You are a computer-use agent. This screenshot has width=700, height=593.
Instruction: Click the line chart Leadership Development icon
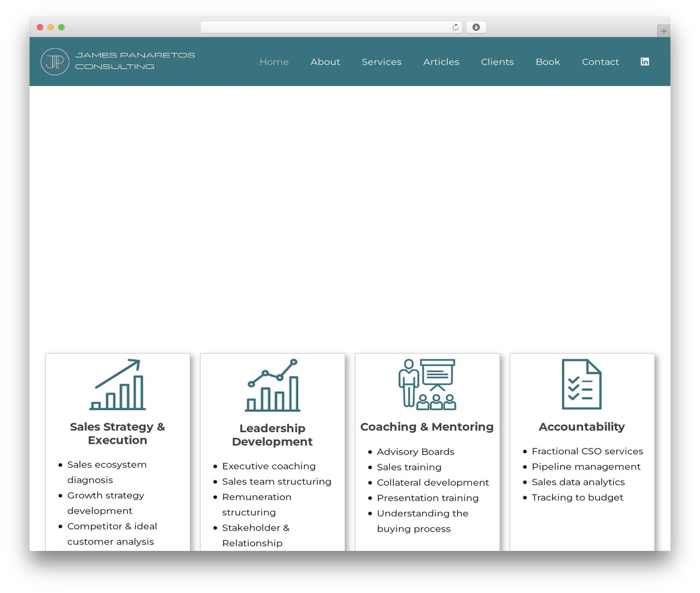click(272, 385)
